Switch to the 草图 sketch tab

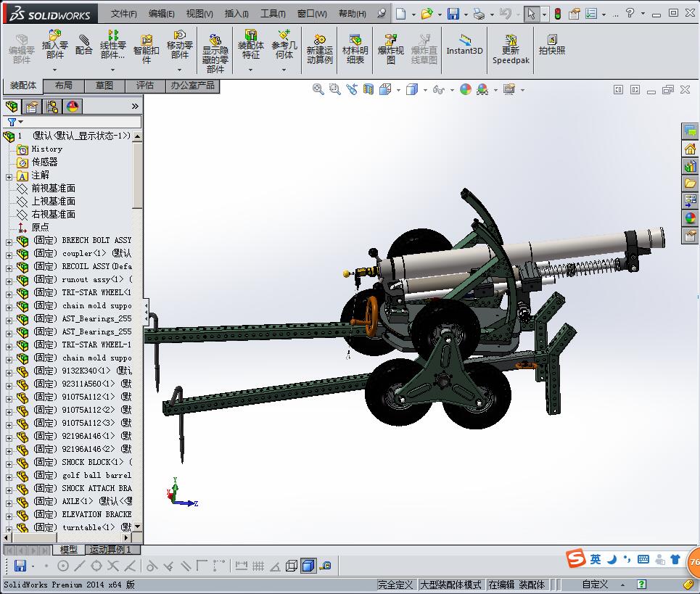[104, 86]
